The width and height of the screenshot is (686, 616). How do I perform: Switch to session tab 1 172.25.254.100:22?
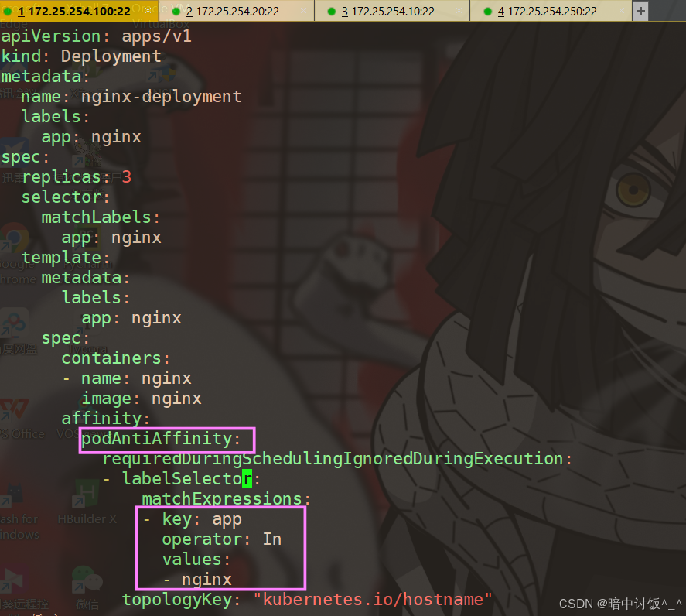point(79,11)
